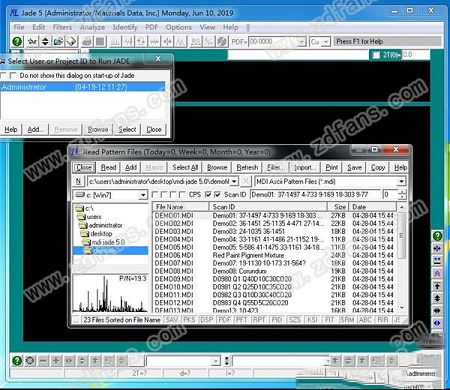Click the up-down arrows icon in main toolbar
The image size is (450, 390).
tap(45, 42)
